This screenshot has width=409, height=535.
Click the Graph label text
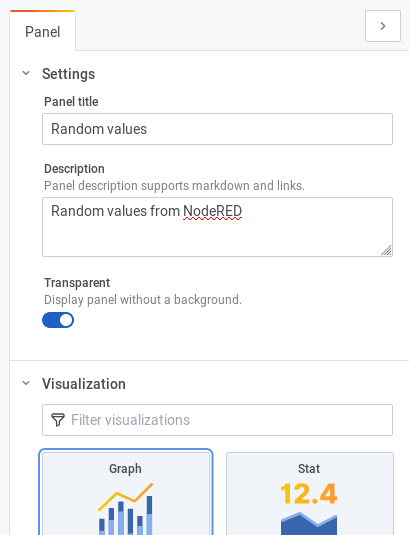coord(125,468)
